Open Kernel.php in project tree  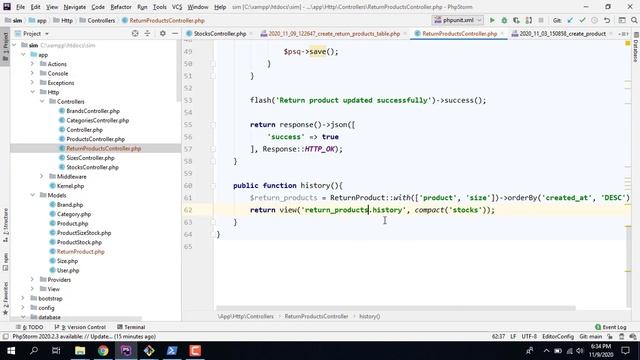pyautogui.click(x=70, y=186)
